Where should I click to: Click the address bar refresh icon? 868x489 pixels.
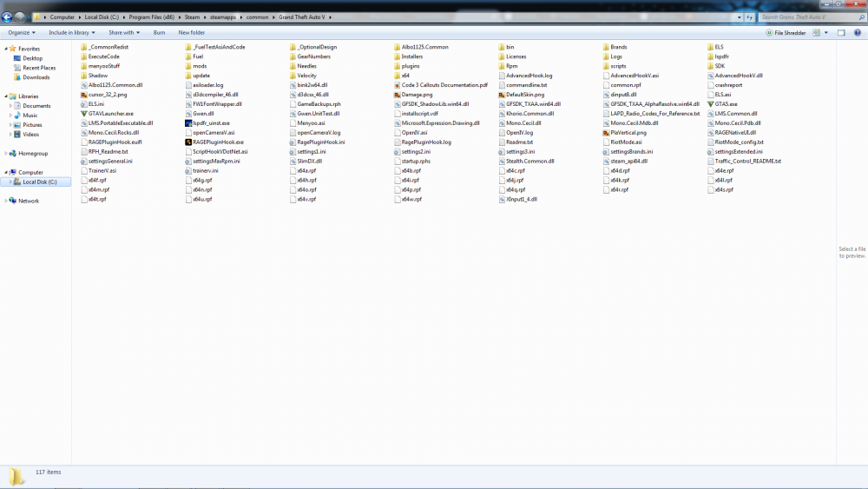point(750,17)
